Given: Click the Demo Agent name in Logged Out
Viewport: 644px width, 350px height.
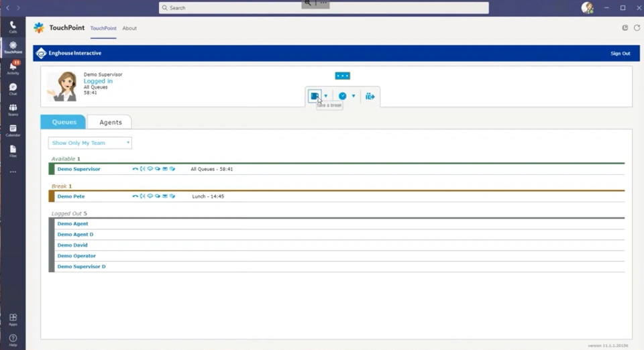Looking at the screenshot, I should coord(72,224).
